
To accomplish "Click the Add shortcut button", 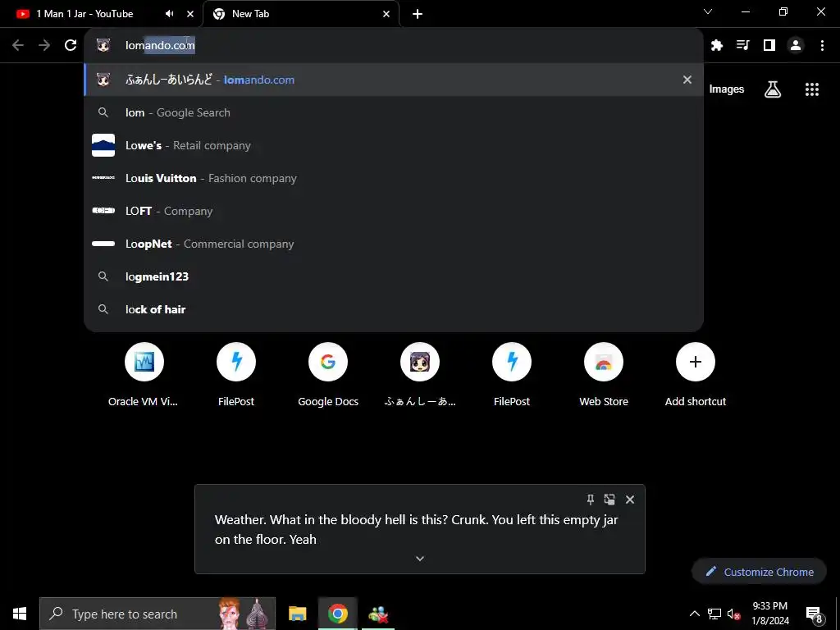I will (696, 375).
